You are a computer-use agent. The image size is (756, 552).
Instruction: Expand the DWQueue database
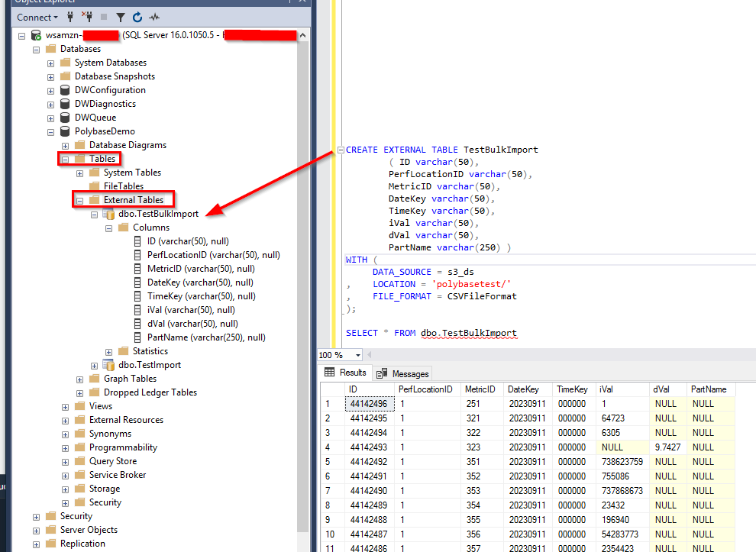pyautogui.click(x=50, y=118)
